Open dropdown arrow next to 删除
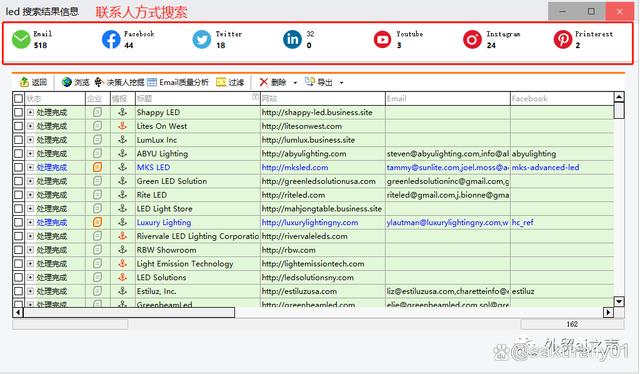 [x=295, y=83]
